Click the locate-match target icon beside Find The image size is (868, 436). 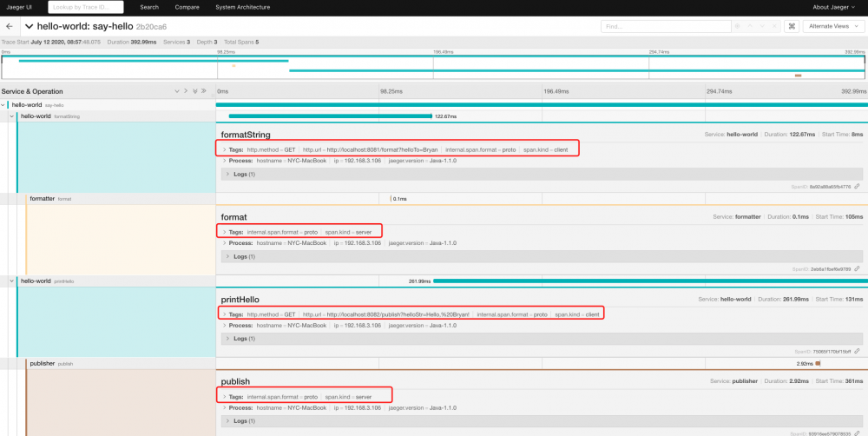(737, 26)
